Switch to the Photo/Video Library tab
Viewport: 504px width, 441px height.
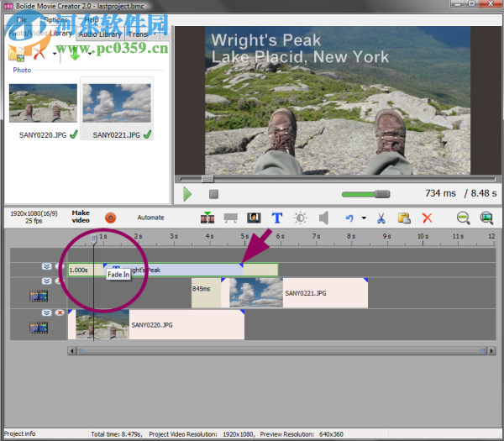(x=39, y=34)
